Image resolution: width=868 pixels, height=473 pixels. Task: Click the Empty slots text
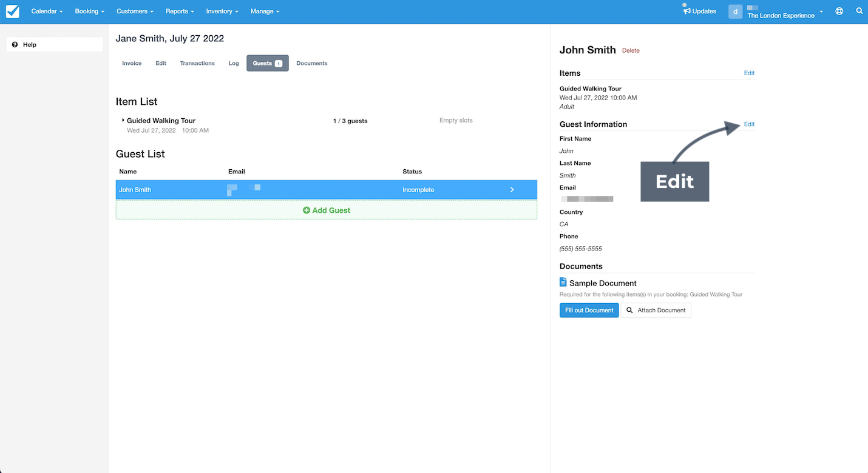click(x=456, y=121)
